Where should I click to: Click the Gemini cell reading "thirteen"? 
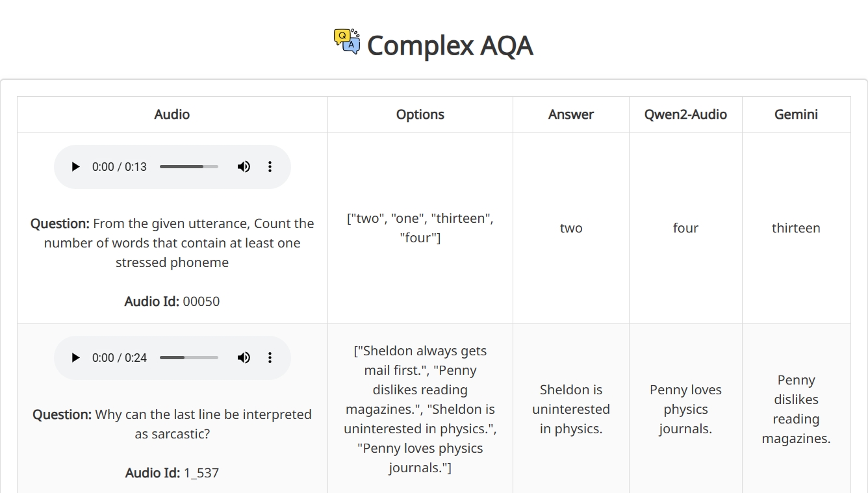click(796, 228)
